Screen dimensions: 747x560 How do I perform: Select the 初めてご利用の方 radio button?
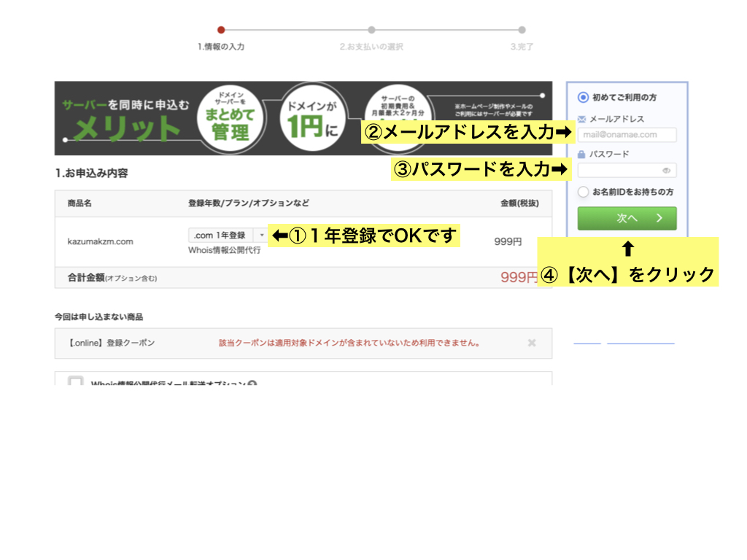pyautogui.click(x=583, y=98)
